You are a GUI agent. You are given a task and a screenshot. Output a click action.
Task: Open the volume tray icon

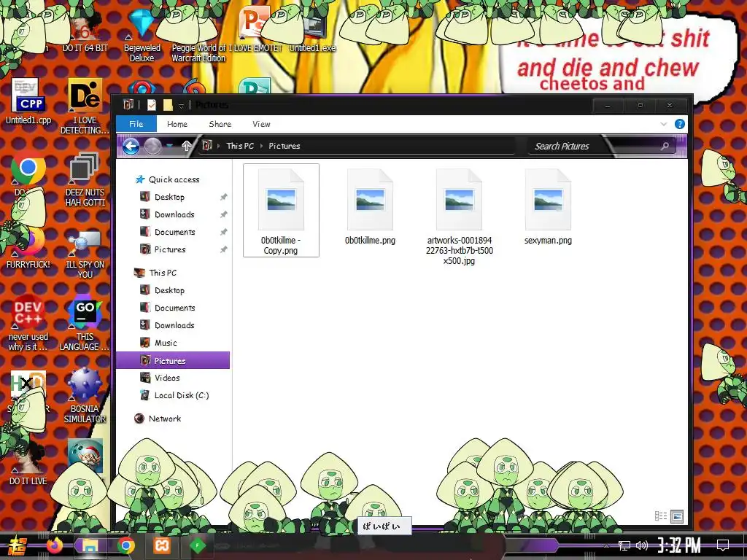pyautogui.click(x=642, y=545)
